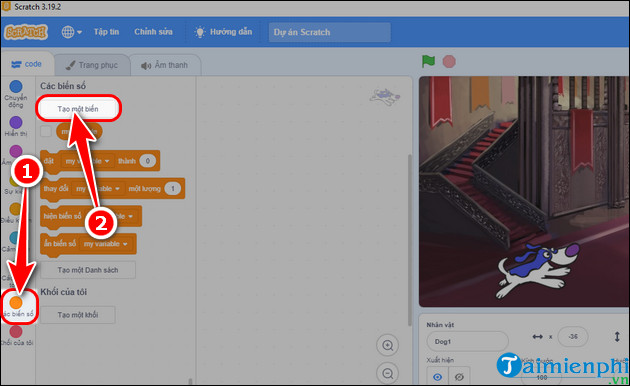Click the project name field

pyautogui.click(x=329, y=32)
